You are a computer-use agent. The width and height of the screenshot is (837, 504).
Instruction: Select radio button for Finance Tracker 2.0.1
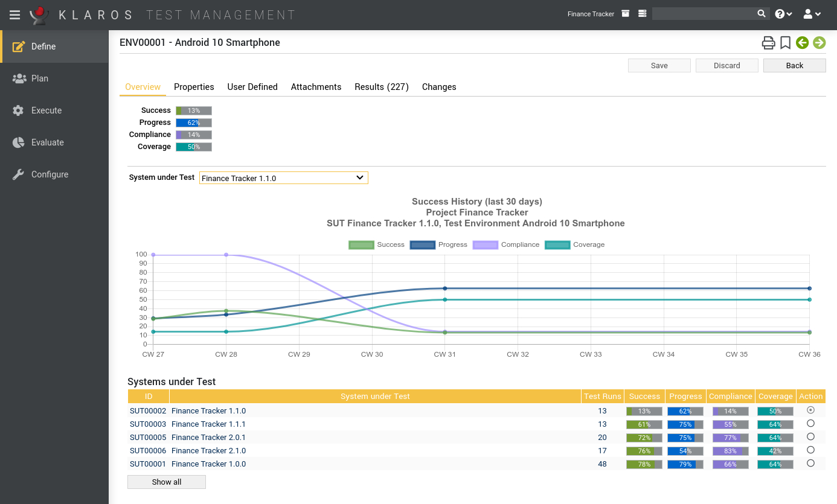810,437
